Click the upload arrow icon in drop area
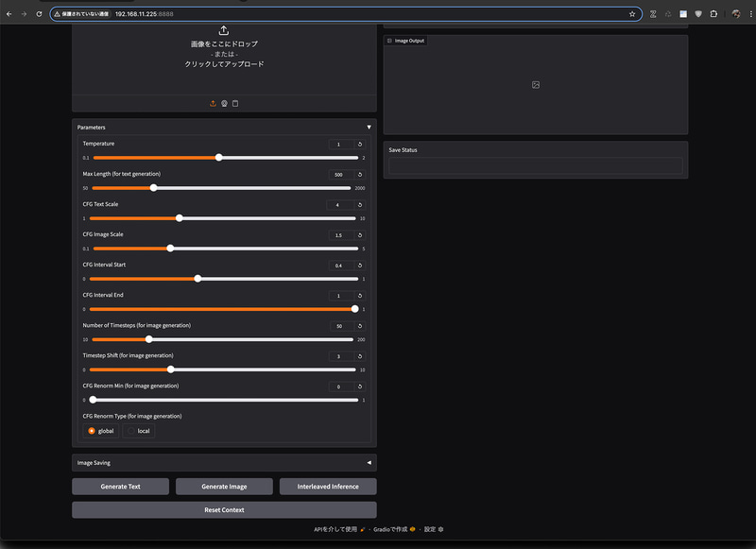Screen dimensions: 756x549 click(224, 30)
